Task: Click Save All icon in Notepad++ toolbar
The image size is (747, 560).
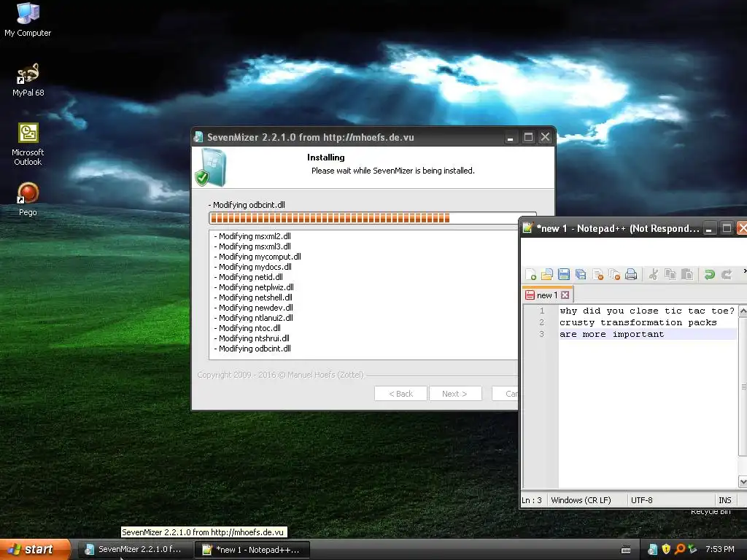Action: (580, 274)
